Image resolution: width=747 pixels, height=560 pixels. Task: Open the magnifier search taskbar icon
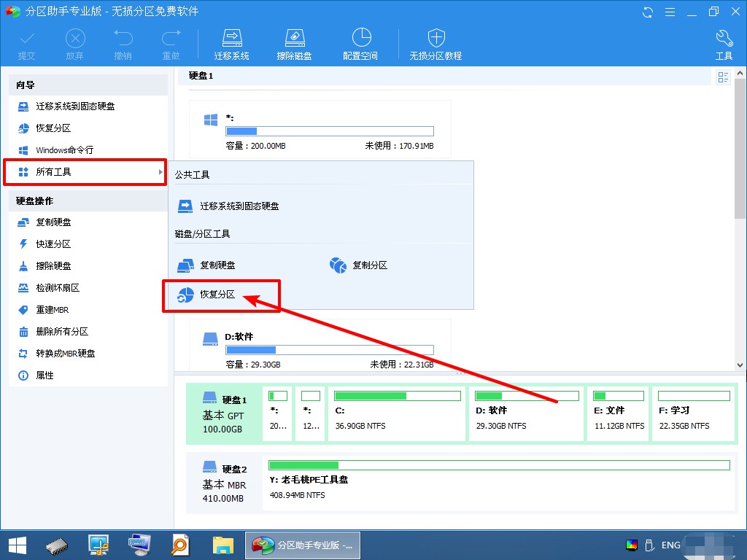point(181,545)
